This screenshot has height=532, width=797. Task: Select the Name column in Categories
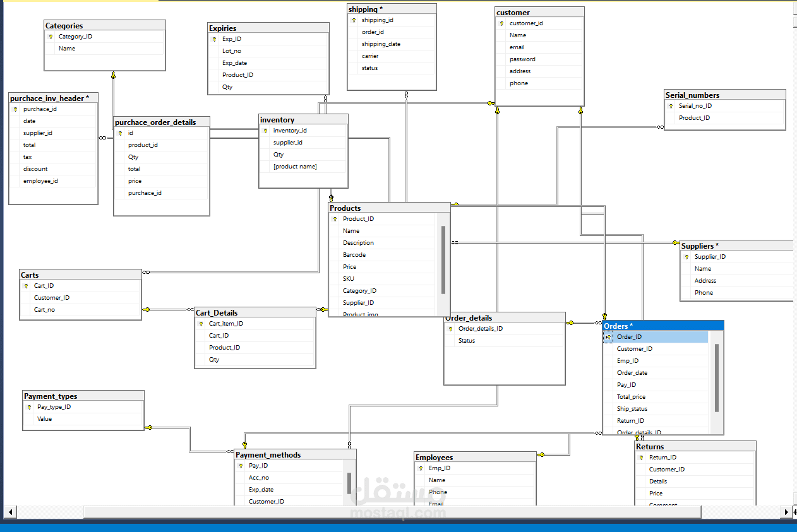coord(104,49)
